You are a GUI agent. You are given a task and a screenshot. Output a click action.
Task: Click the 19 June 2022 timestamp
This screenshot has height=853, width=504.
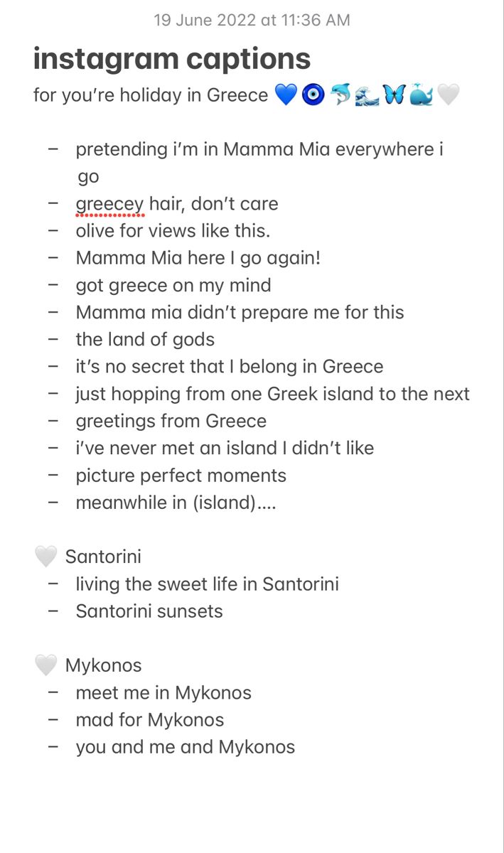pos(252,20)
